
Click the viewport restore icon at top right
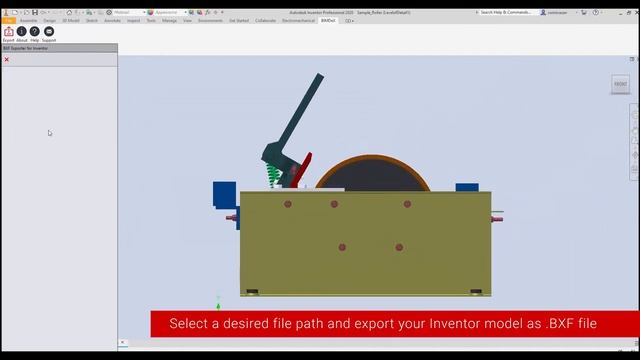[632, 59]
